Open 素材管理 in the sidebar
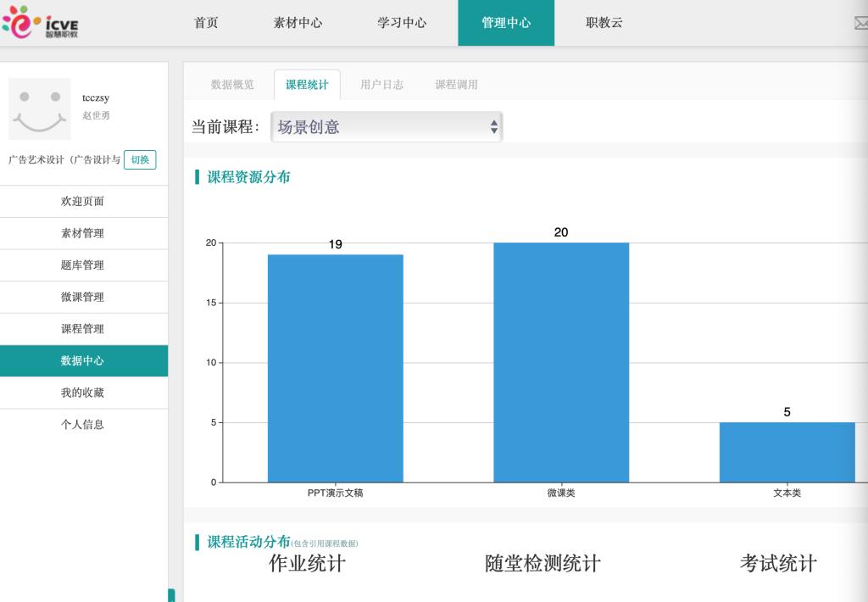Viewport: 868px width, 602px height. (83, 233)
